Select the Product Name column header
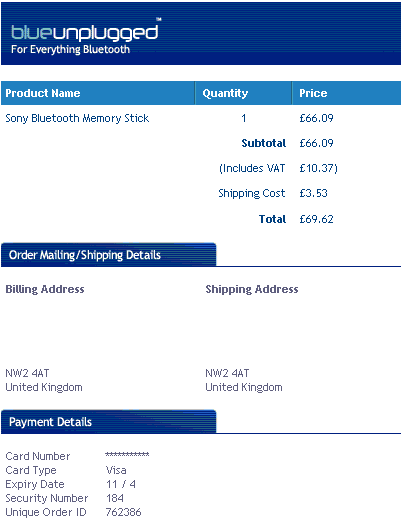This screenshot has width=403, height=530. [x=43, y=93]
